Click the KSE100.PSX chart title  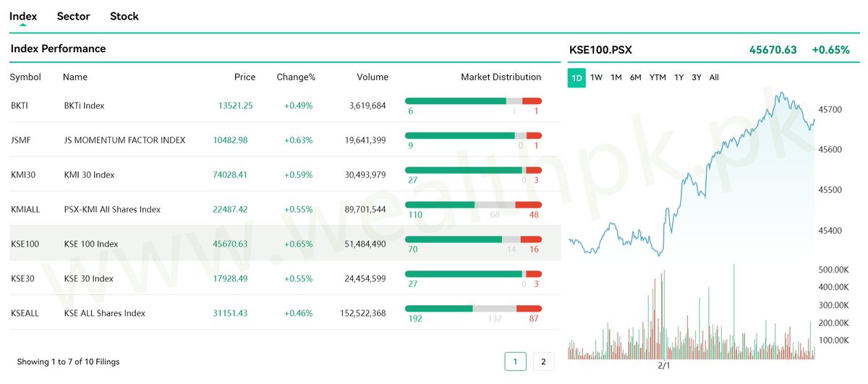pyautogui.click(x=600, y=50)
